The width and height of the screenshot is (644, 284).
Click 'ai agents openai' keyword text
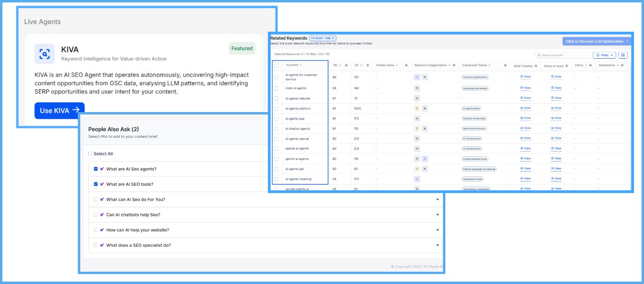point(297,139)
